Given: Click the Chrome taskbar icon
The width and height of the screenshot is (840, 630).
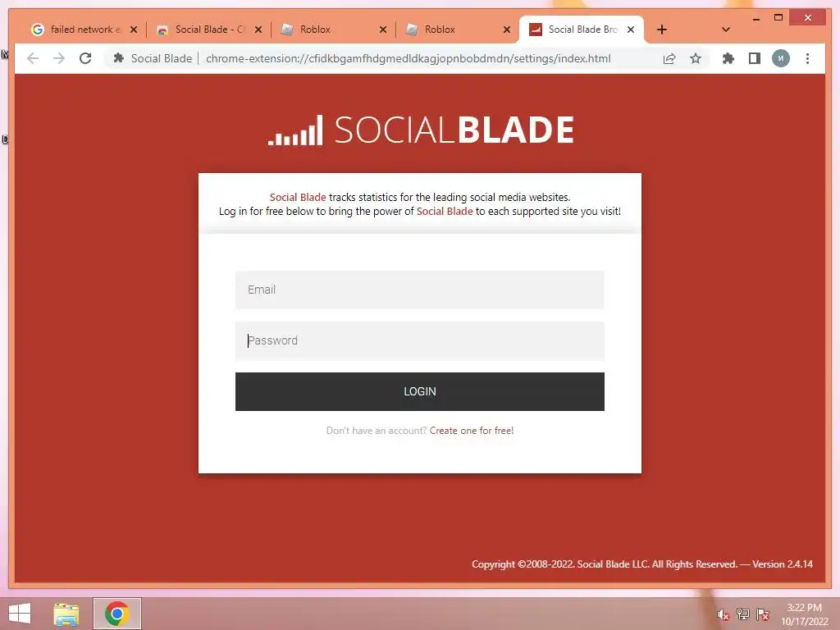Looking at the screenshot, I should click(x=116, y=614).
